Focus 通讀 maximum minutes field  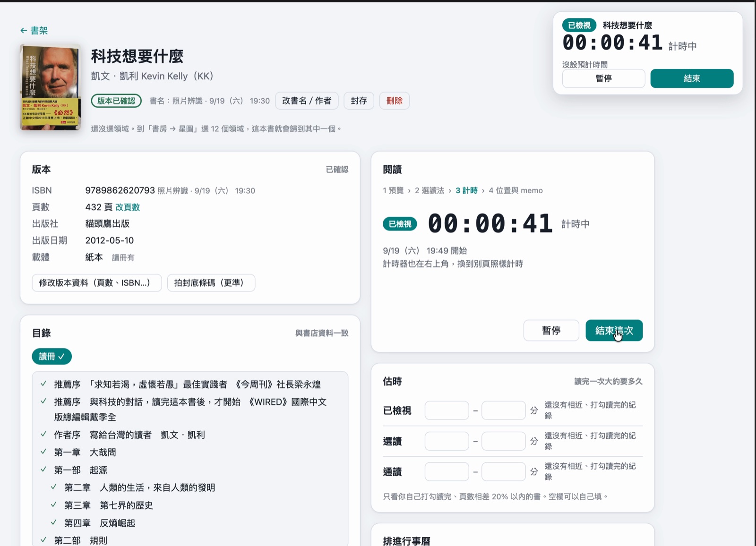coord(504,472)
